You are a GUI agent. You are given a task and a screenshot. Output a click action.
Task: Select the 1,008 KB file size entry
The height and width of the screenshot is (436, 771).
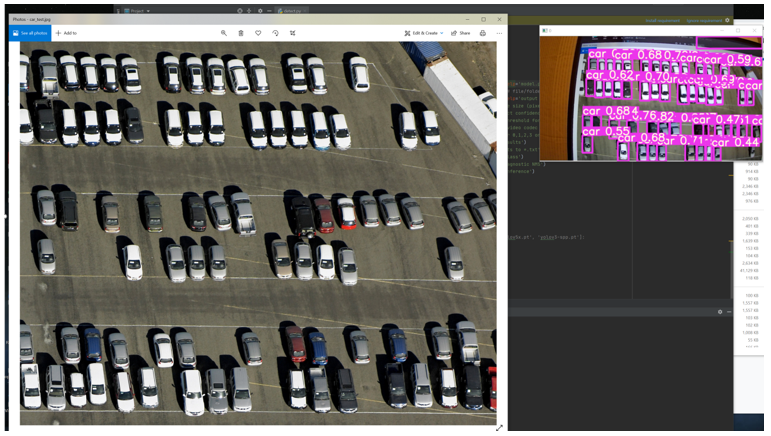coord(749,332)
